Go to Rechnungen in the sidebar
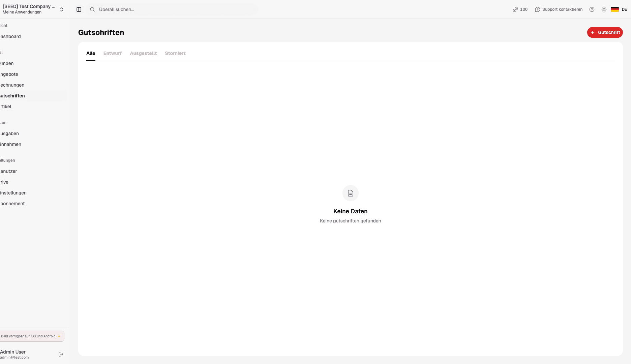 point(33,85)
